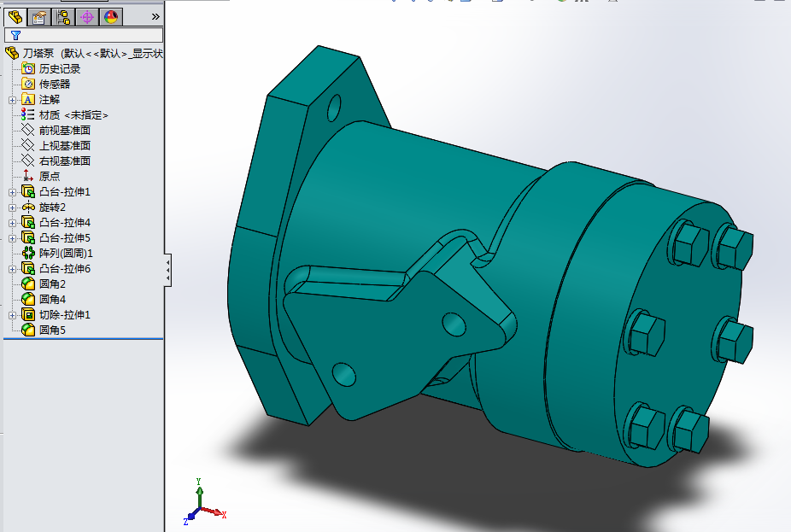
Task: Expand the 凸台-拉伸4 feature
Action: (12, 223)
